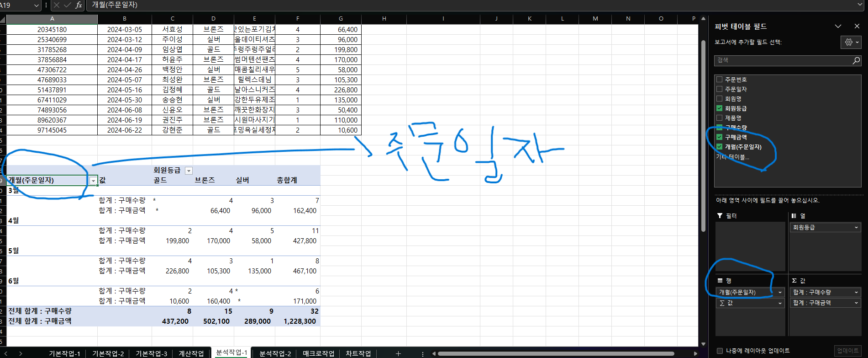Click the formula bar enter checkmark icon

pyautogui.click(x=68, y=5)
